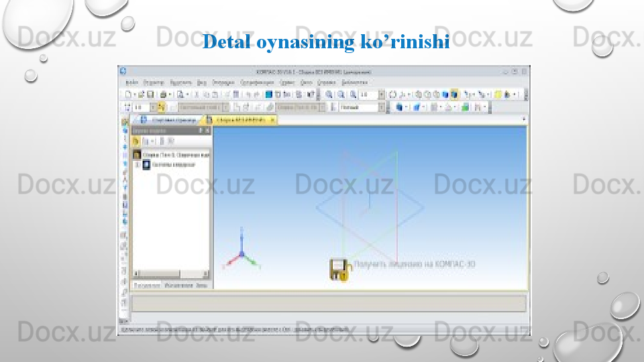Screen dimensions: 644x362
Task: Toggle the pin on the model tree panel
Action: point(200,131)
